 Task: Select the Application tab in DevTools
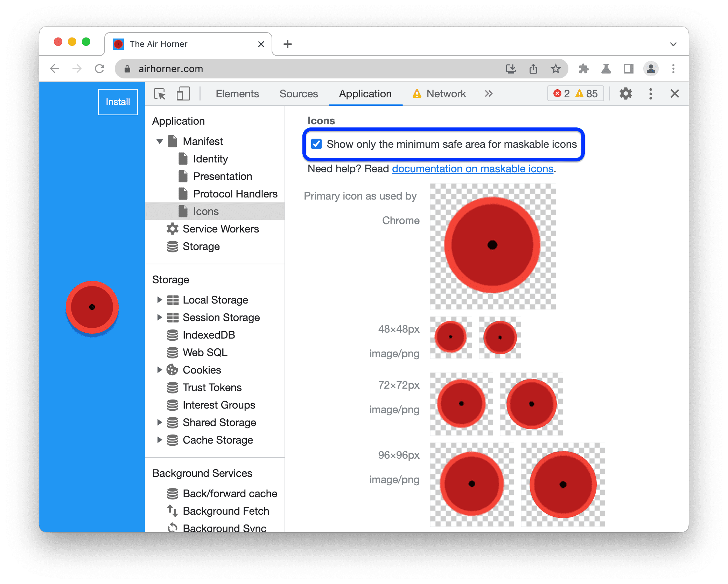pos(365,93)
